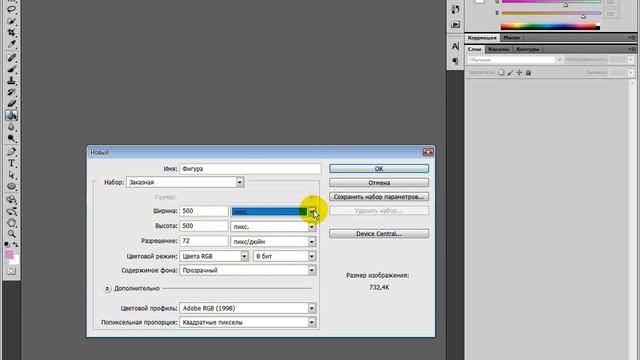The width and height of the screenshot is (640, 360).
Task: Toggle lock image pixels brush icon
Action: click(x=510, y=72)
